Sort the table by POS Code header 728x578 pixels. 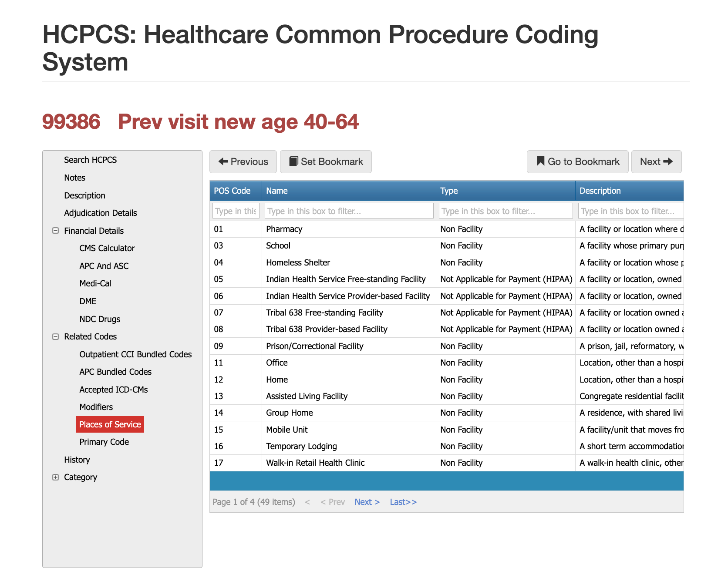click(232, 191)
